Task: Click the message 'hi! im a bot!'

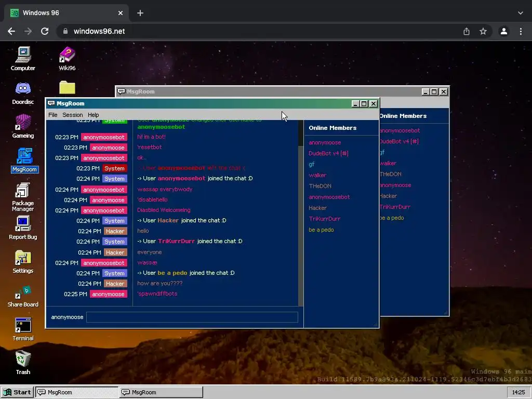Action: [151, 137]
